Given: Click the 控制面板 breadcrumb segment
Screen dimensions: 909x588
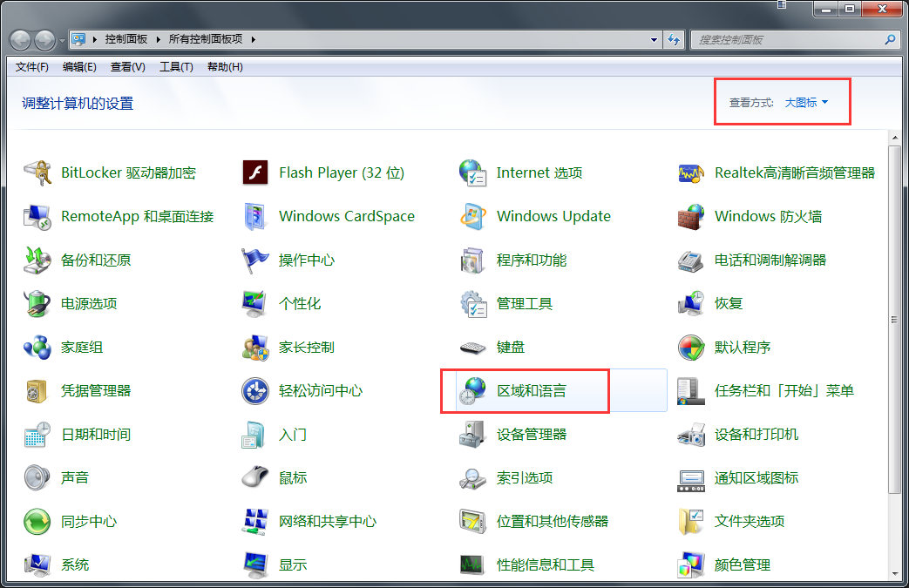Looking at the screenshot, I should 125,39.
